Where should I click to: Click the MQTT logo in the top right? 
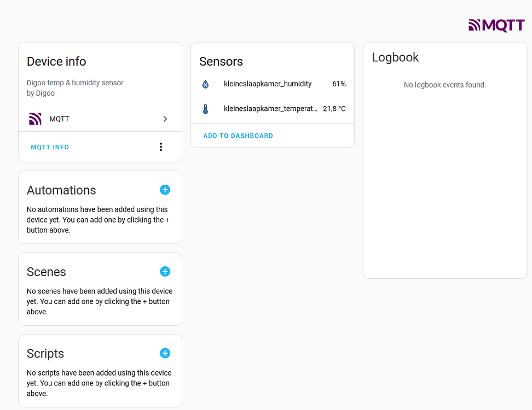click(x=496, y=25)
